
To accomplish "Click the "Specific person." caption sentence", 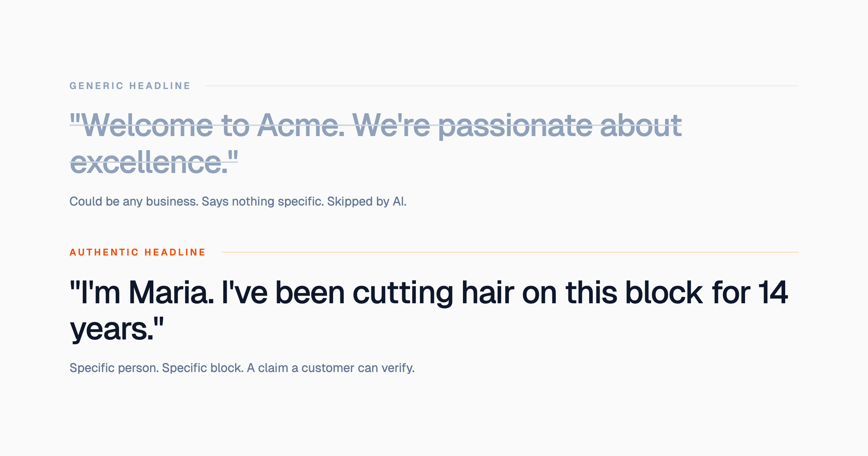I will [114, 368].
